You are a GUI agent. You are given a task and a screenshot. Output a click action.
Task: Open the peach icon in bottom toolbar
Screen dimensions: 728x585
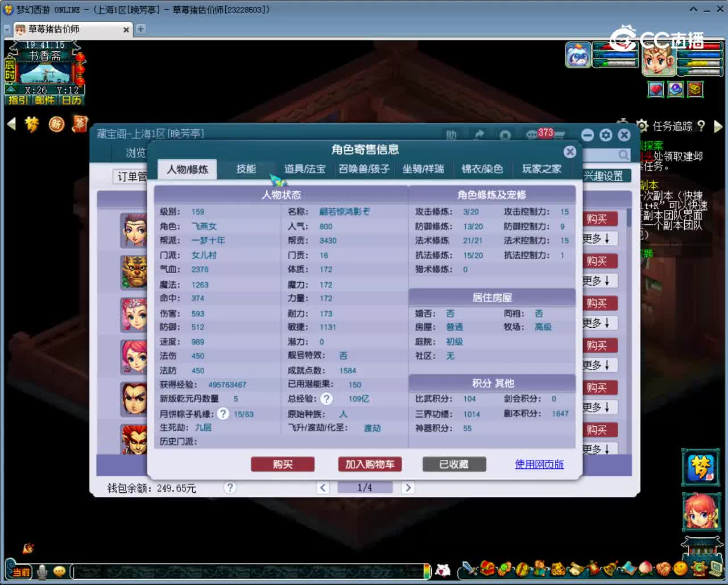coord(645,568)
